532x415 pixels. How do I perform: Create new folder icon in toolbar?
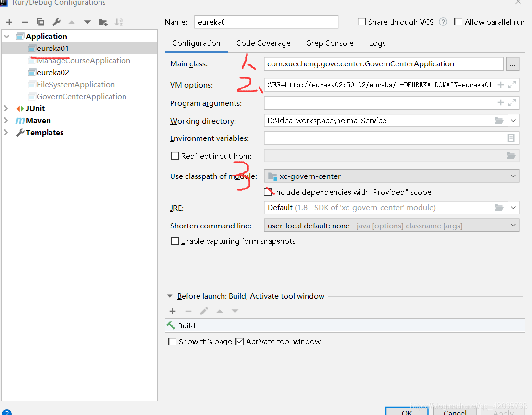[103, 22]
